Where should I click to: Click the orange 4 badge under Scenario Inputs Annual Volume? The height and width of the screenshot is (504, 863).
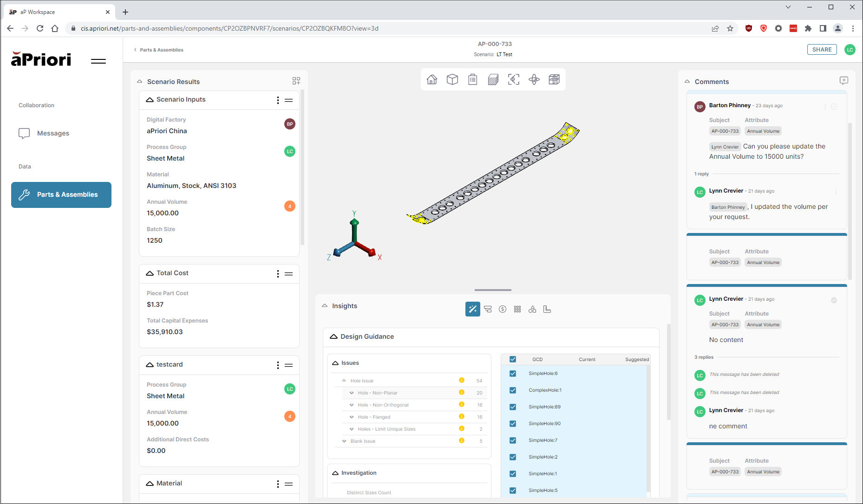(290, 206)
